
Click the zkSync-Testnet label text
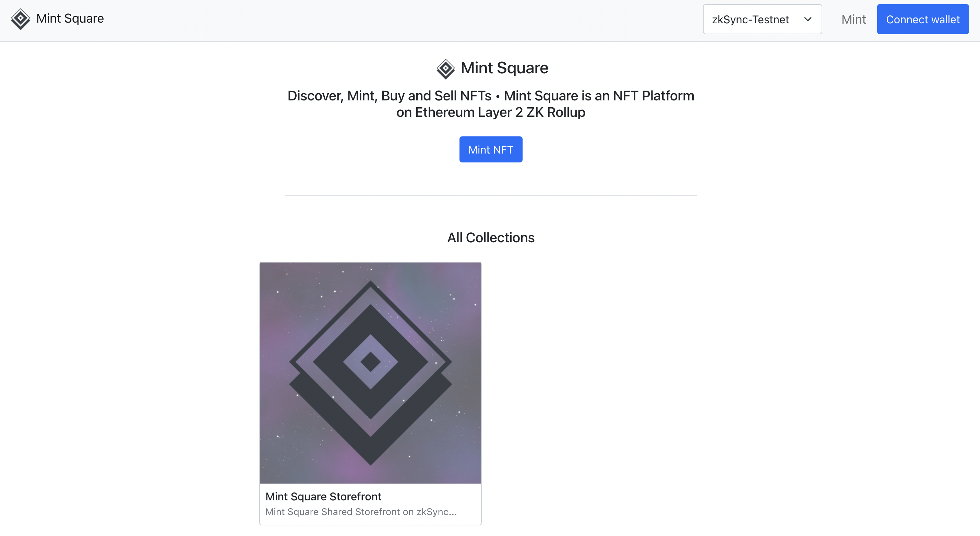[x=750, y=20]
